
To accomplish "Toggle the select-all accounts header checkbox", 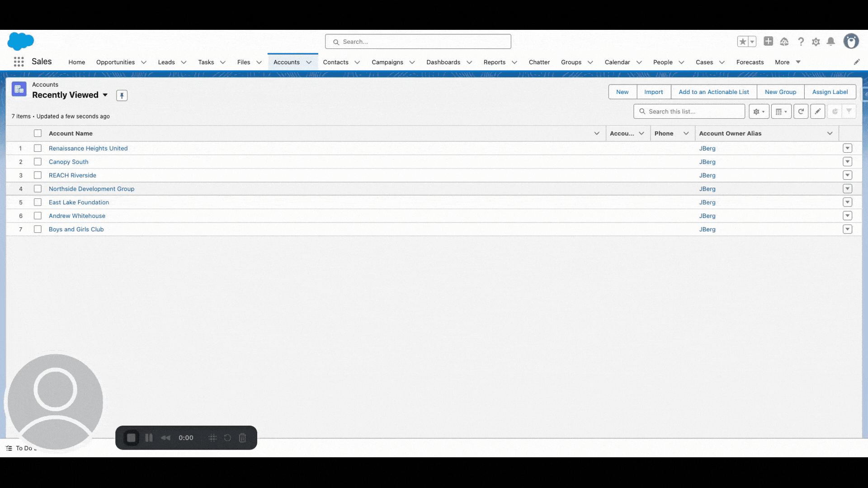I will pos(38,133).
